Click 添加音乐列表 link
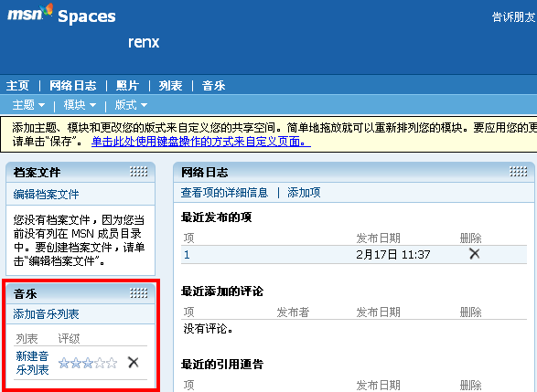Screen dimensions: 537x392 (47, 313)
